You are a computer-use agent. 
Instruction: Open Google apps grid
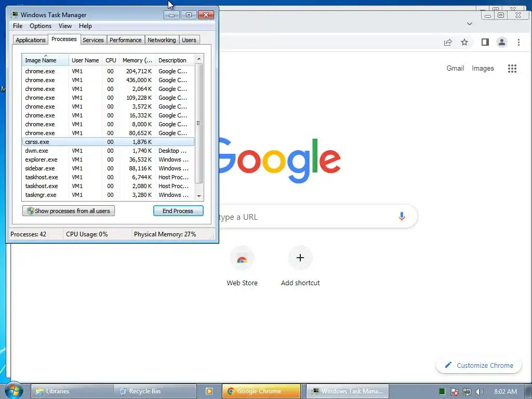pyautogui.click(x=512, y=69)
